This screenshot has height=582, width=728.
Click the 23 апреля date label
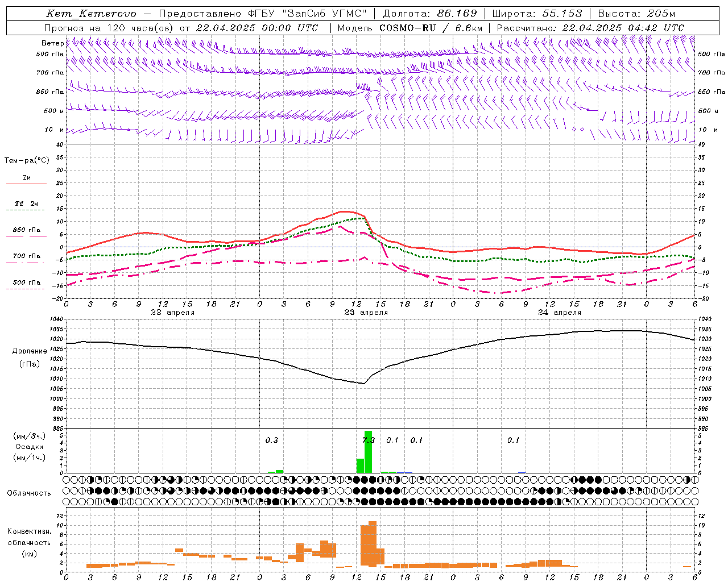coord(366,313)
